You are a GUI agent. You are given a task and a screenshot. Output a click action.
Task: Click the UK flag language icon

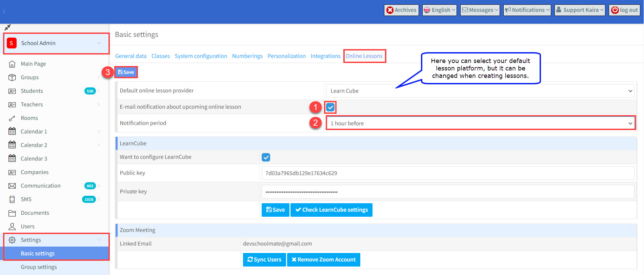coord(427,10)
